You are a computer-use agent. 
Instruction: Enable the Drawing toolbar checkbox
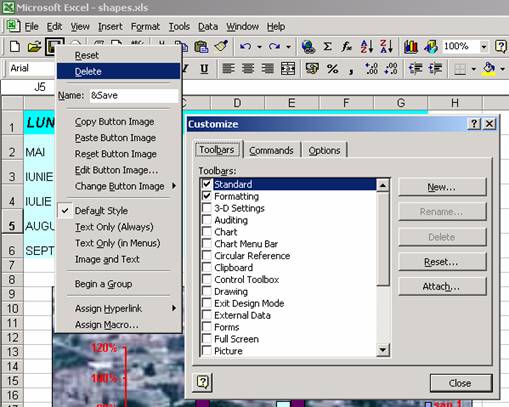coord(207,291)
